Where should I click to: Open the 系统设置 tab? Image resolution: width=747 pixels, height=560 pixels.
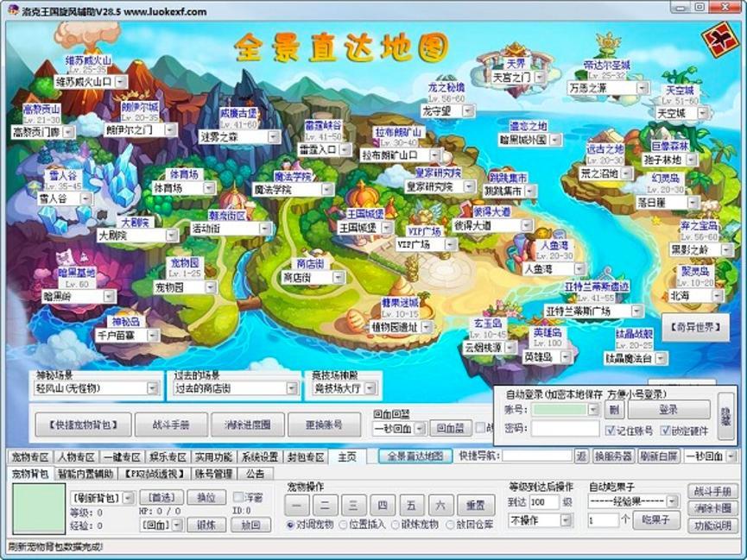[x=260, y=457]
